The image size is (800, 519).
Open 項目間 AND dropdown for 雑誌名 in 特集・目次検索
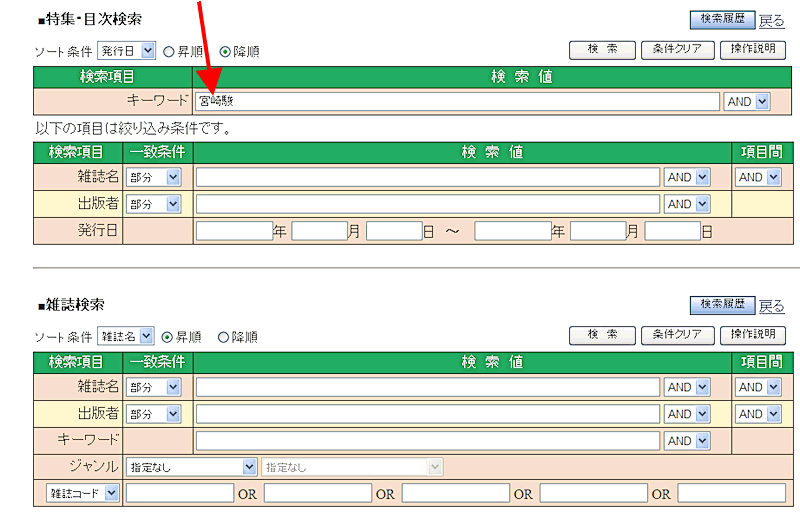tap(758, 177)
